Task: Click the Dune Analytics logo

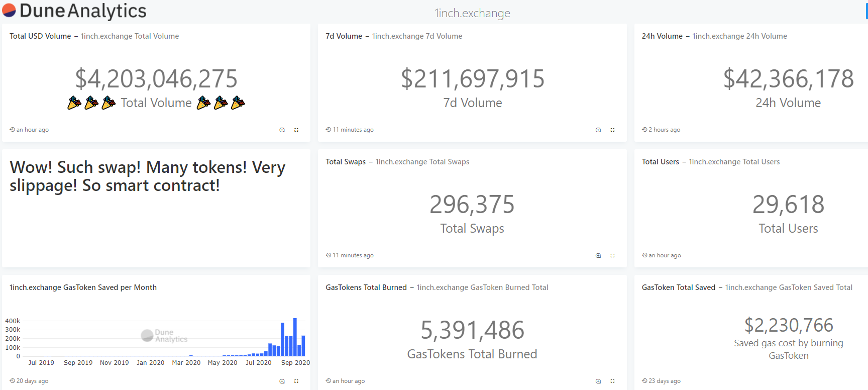Action: (74, 11)
